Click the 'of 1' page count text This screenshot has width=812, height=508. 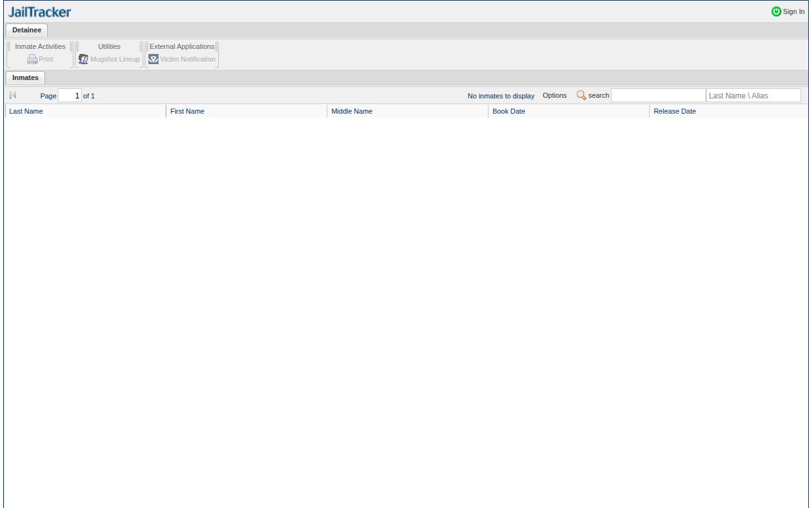click(x=89, y=96)
